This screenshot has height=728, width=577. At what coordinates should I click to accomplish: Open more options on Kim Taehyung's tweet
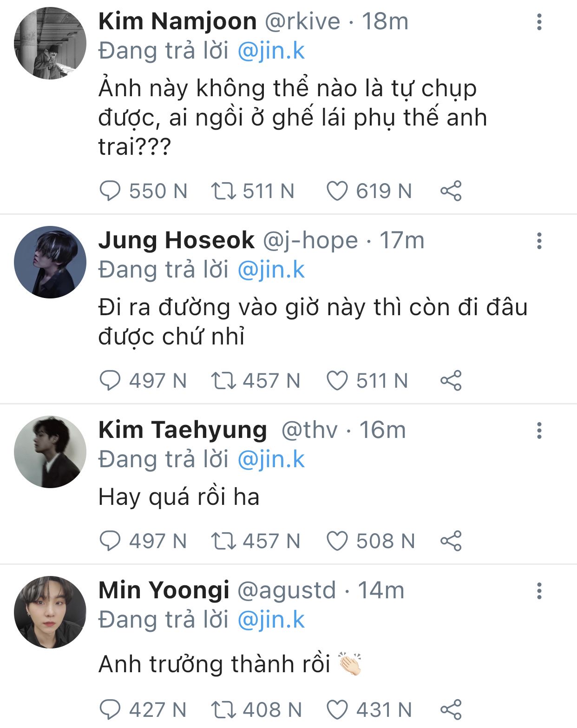pos(539,430)
